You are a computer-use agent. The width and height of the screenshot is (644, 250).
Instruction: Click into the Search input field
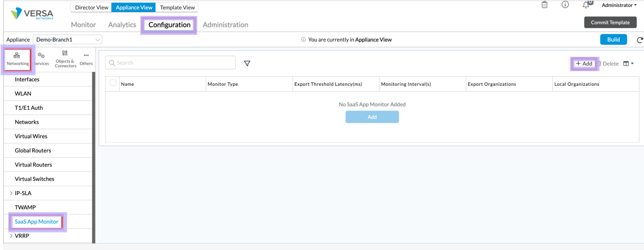pos(170,63)
